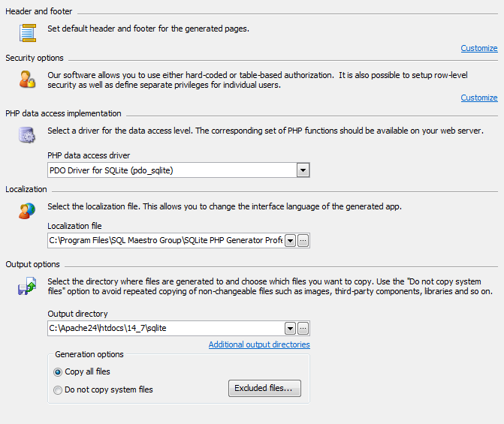Browse for output directory with ellipsis button

click(x=303, y=329)
